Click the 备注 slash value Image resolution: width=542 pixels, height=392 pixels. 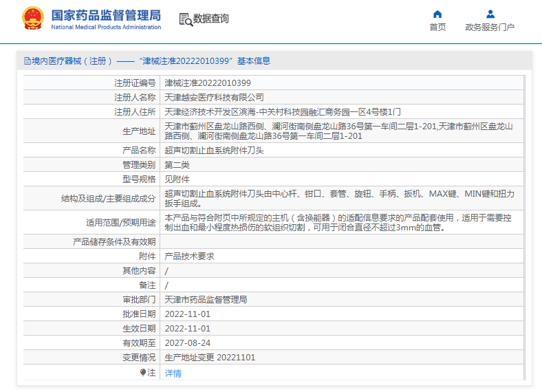(x=166, y=285)
